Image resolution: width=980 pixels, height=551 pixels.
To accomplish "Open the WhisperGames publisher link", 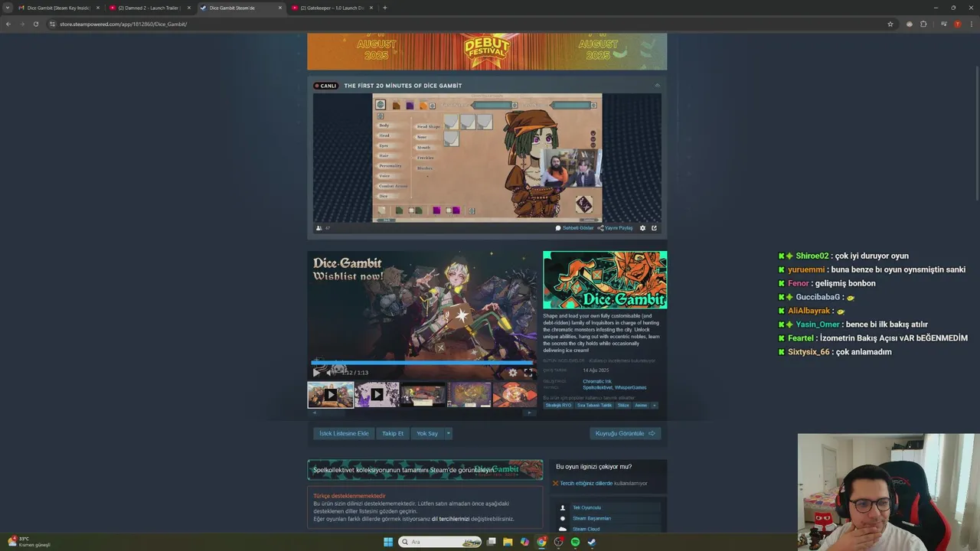I will [631, 387].
